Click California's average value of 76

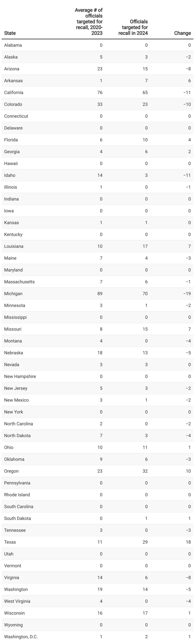point(100,93)
